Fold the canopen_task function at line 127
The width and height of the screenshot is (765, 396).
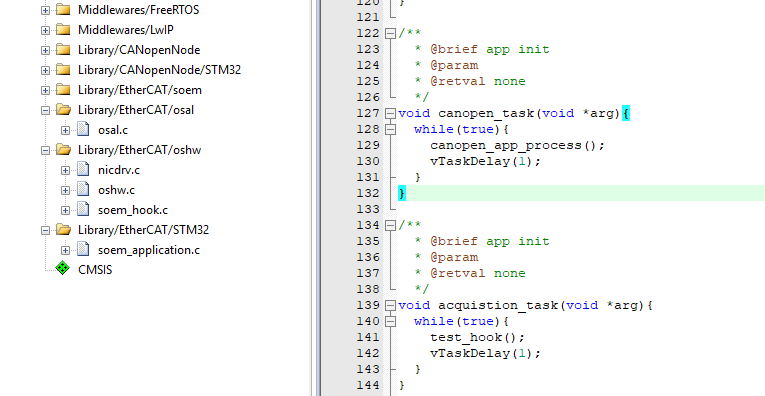point(390,113)
